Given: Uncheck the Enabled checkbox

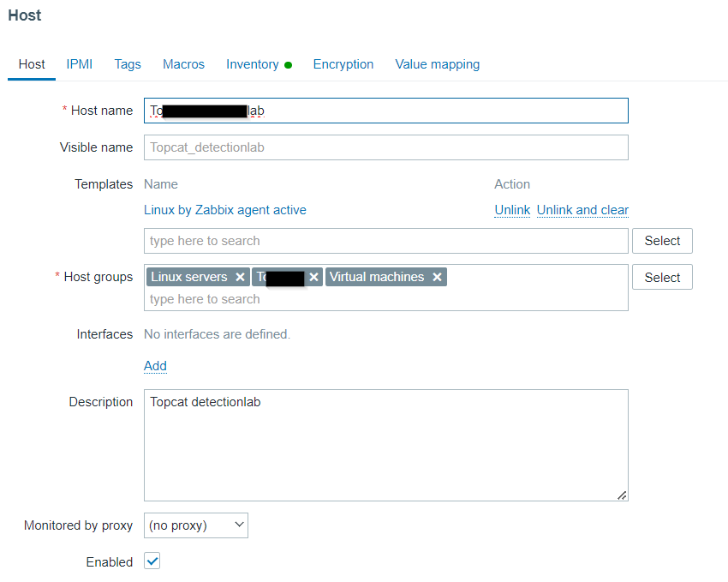Looking at the screenshot, I should pos(152,561).
